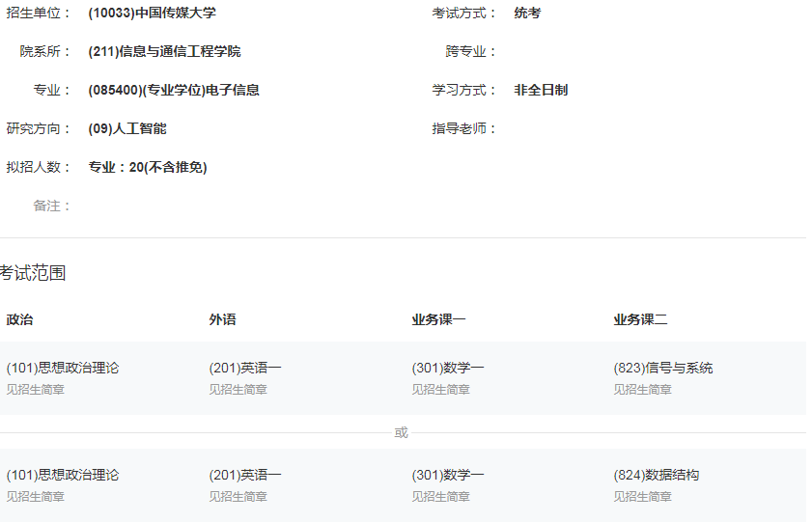Click the 或 separator text
812x522 pixels.
click(x=402, y=432)
